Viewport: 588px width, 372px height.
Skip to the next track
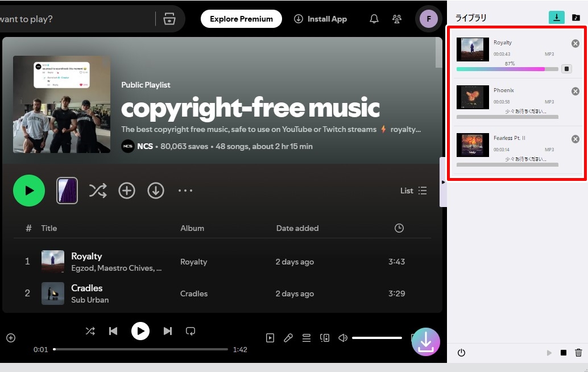168,331
